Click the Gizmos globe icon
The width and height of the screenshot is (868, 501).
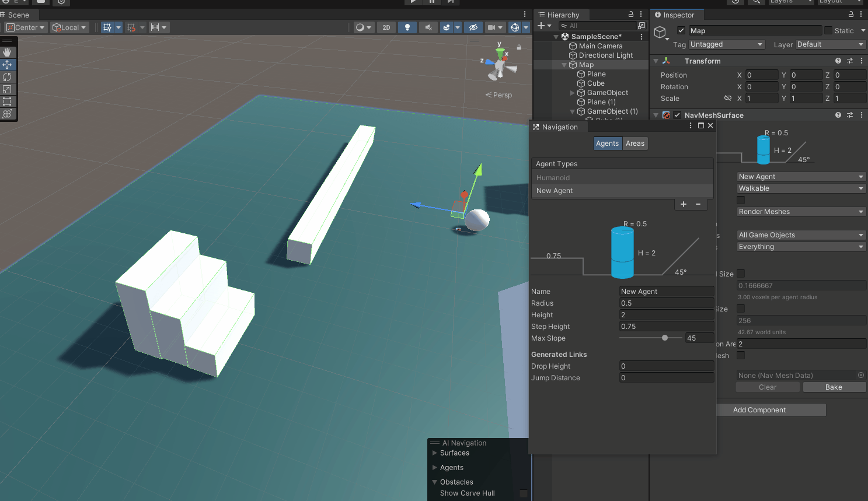click(x=515, y=27)
